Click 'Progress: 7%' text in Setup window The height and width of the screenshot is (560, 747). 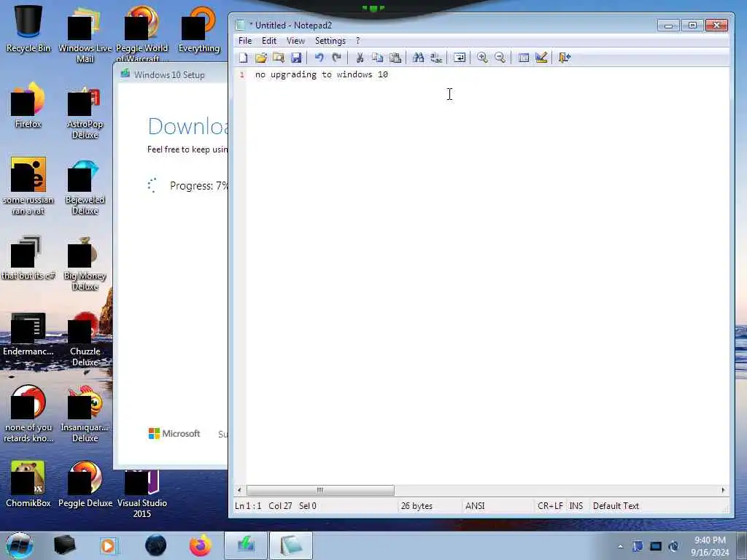pyautogui.click(x=198, y=186)
